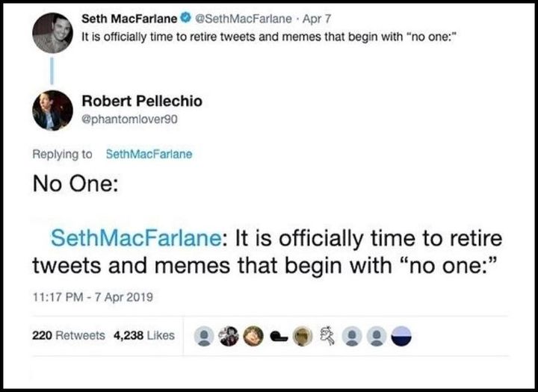Click the half white, half navy liker avatar
The height and width of the screenshot is (392, 538).
(x=400, y=337)
